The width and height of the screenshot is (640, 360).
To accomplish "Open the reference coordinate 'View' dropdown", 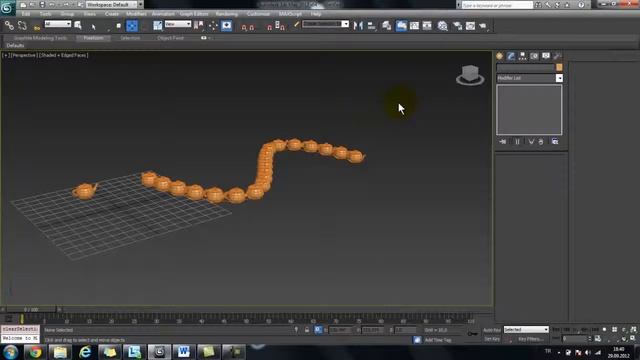I will click(178, 24).
